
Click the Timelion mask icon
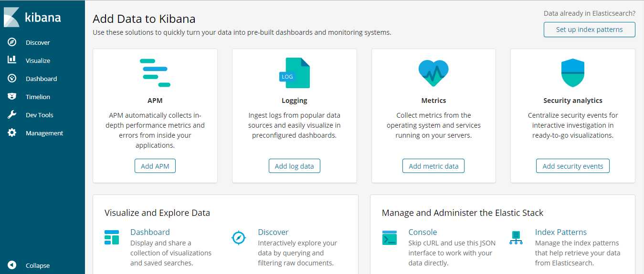pos(12,97)
